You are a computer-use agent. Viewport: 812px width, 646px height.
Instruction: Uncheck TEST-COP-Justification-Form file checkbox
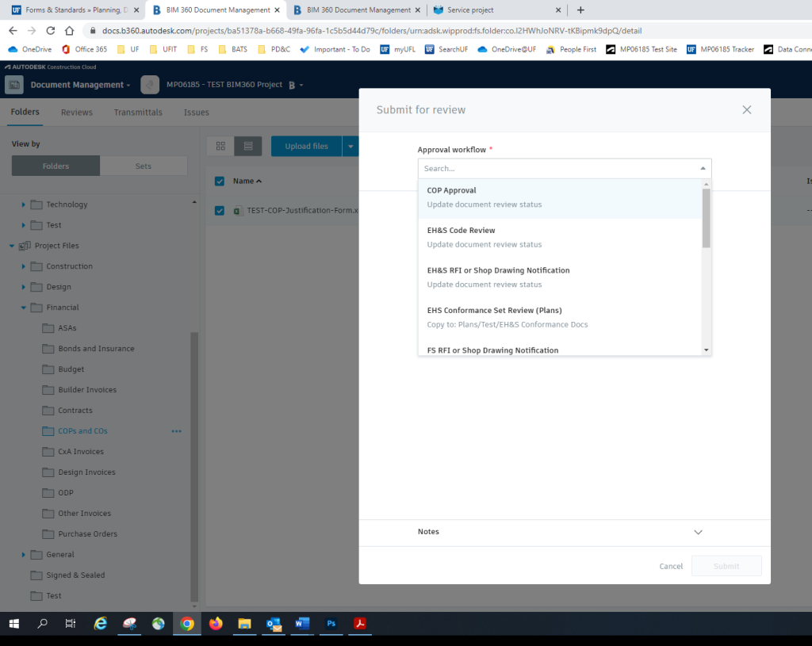(220, 211)
